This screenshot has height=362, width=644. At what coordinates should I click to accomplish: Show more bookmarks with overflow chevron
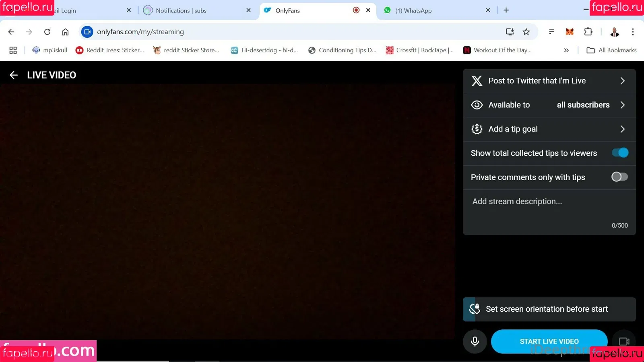point(566,50)
